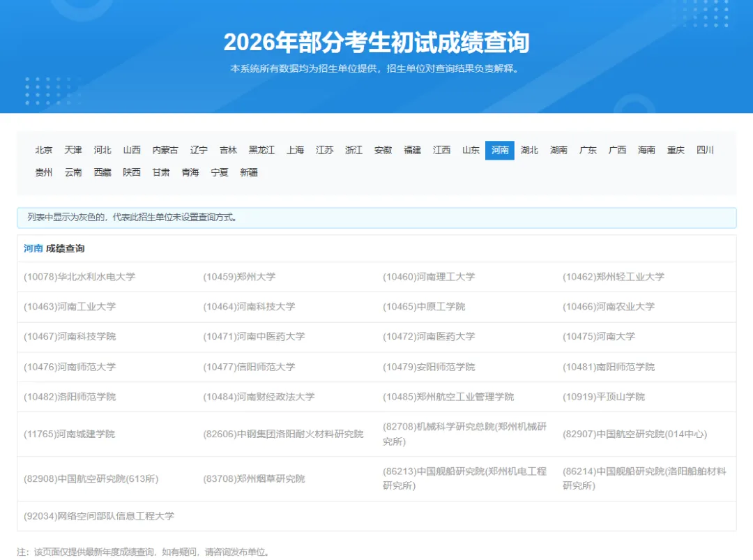Screen dimensions: 753x560
Task: Open (10919)平顶山学院 entry
Action: 604,397
